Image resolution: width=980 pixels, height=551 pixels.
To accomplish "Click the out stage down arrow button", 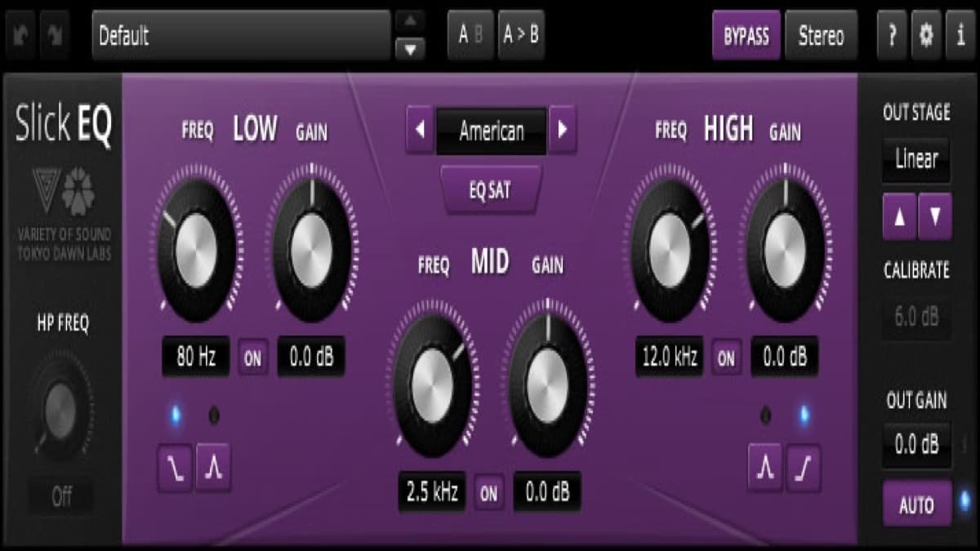I will [x=935, y=216].
